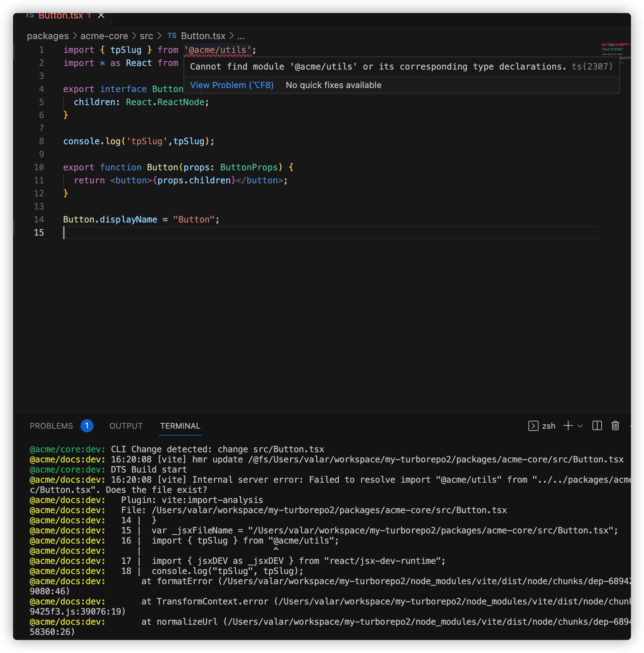This screenshot has height=653, width=644.
Task: Switch to the PROBLEMS tab
Action: click(x=51, y=426)
